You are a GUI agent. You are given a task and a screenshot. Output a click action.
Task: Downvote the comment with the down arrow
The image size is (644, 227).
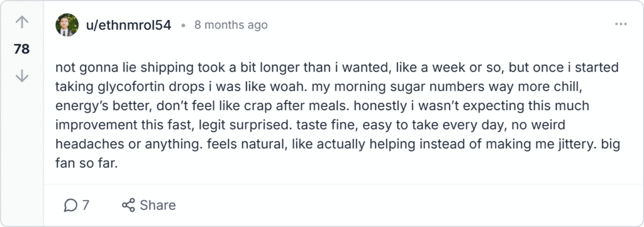coord(21,76)
